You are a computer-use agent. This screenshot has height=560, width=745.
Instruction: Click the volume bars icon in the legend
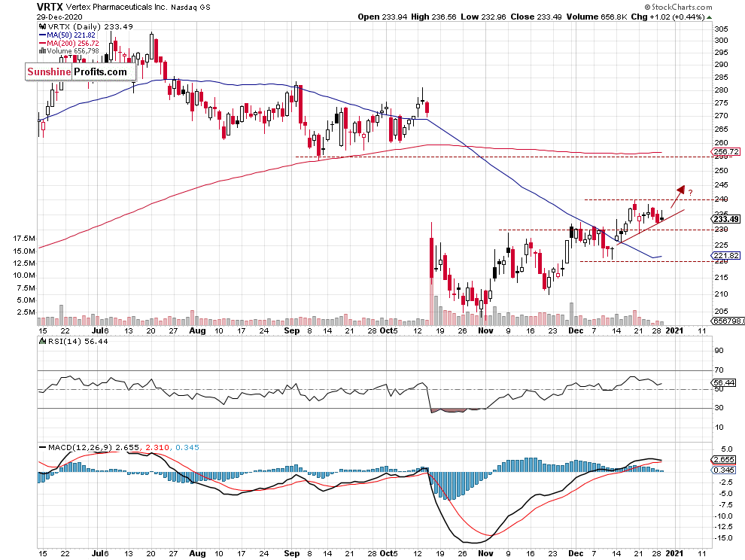point(42,50)
